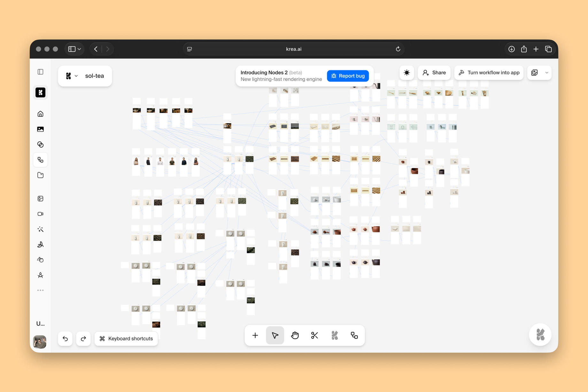Click the krea.ai address bar
The image size is (588, 392).
(294, 49)
